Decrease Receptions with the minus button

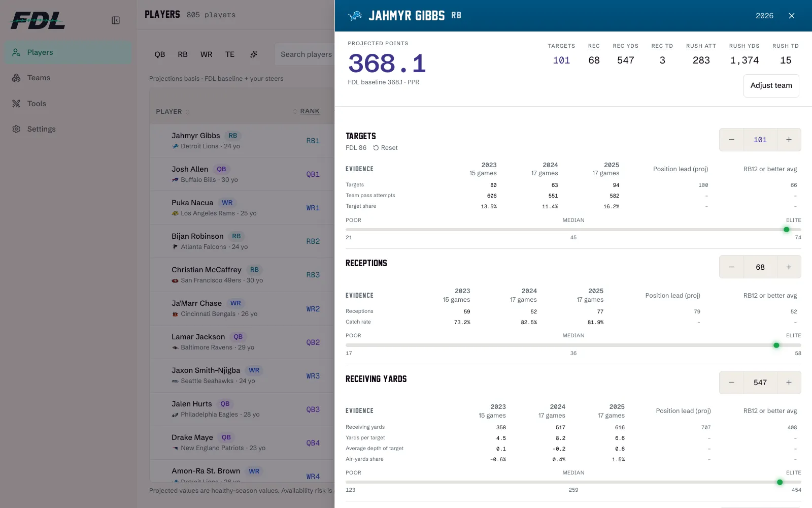coord(731,267)
